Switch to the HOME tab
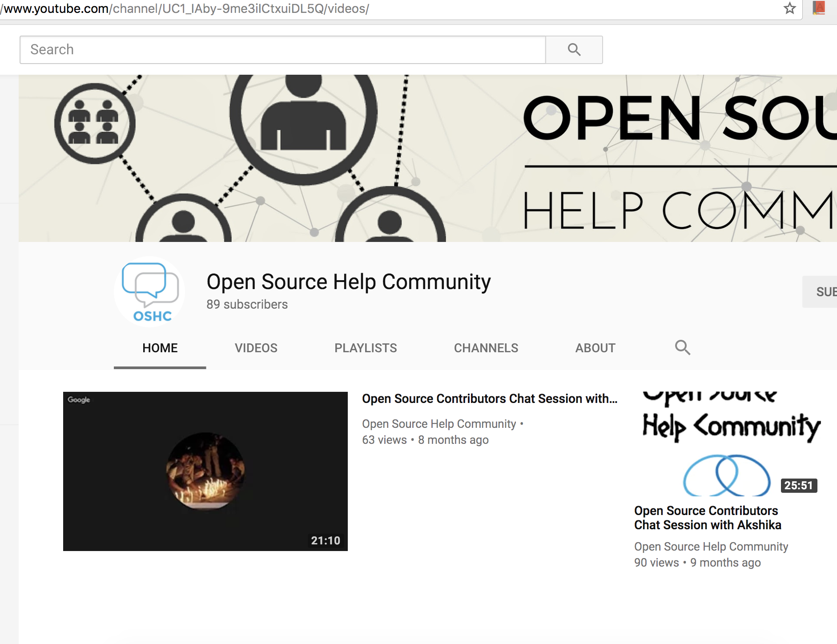Image resolution: width=837 pixels, height=644 pixels. [x=160, y=348]
